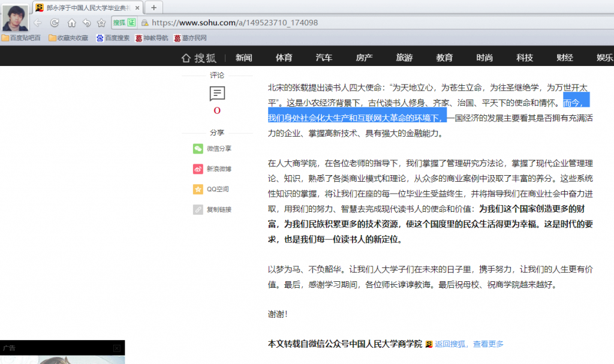Reload the page with the refresh icon
The image size is (614, 364).
[55, 23]
